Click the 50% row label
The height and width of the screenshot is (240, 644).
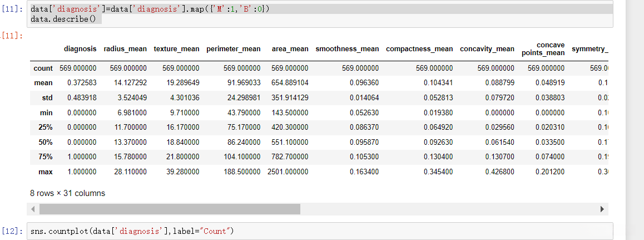[x=46, y=142]
